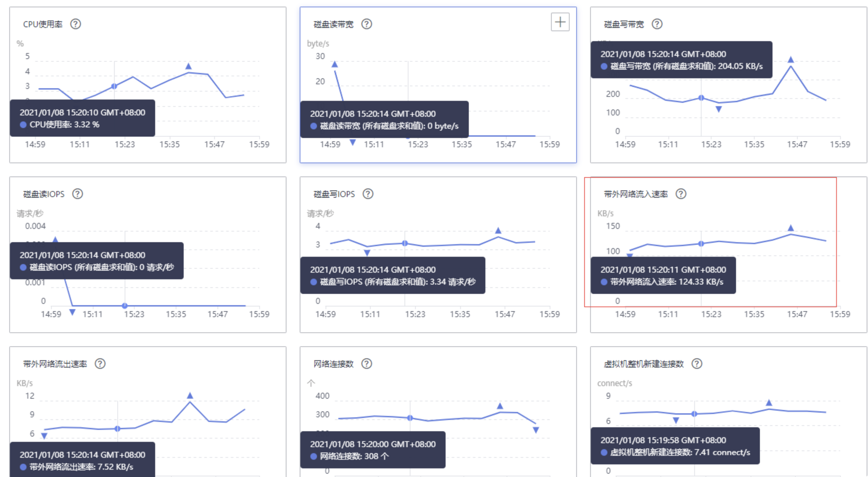Click tooltip value 网络连接数: 308 个

[354, 456]
